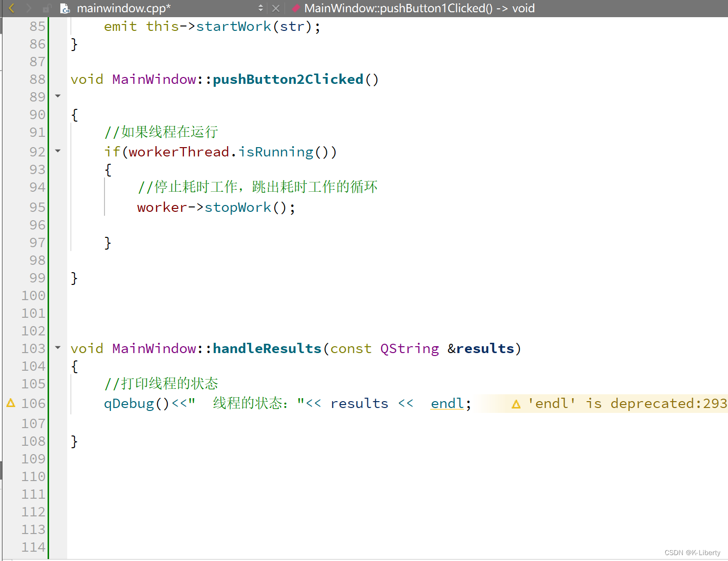Click the results variable on line 106
The width and height of the screenshot is (728, 561).
(x=359, y=404)
